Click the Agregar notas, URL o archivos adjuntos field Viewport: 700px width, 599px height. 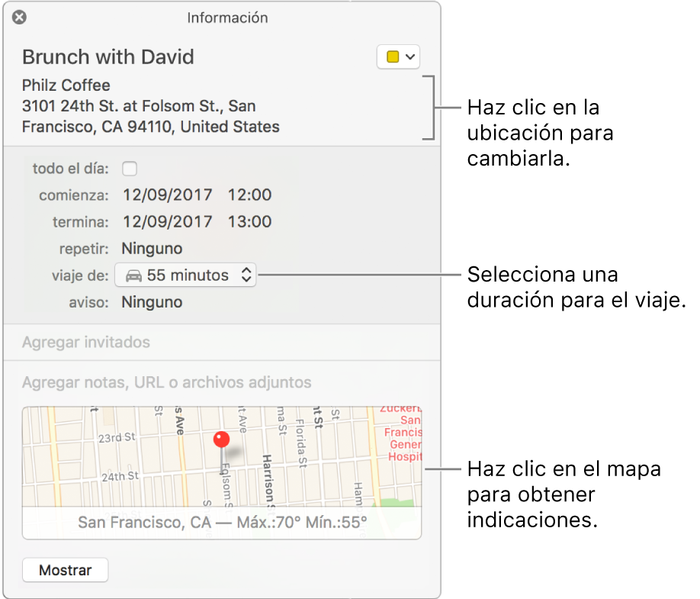[x=166, y=382]
